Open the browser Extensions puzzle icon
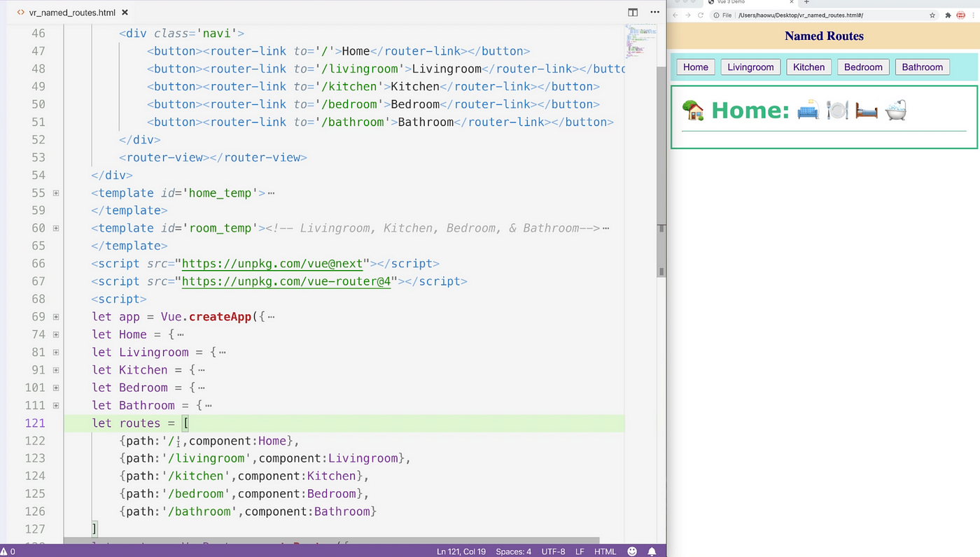This screenshot has height=557, width=980. point(948,15)
